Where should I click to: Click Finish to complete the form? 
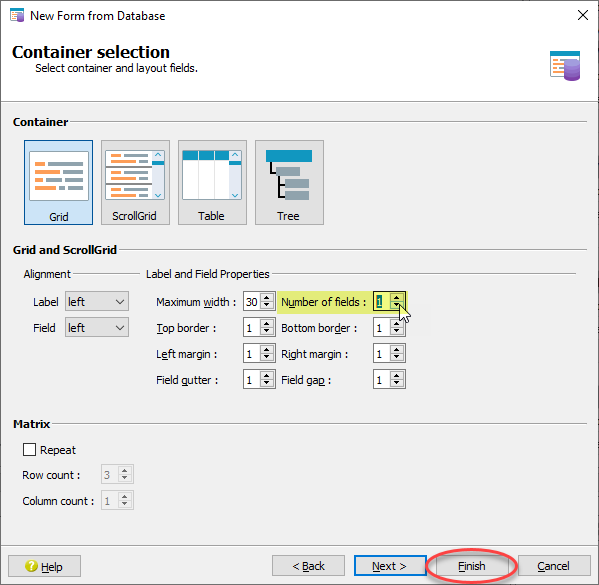click(471, 566)
